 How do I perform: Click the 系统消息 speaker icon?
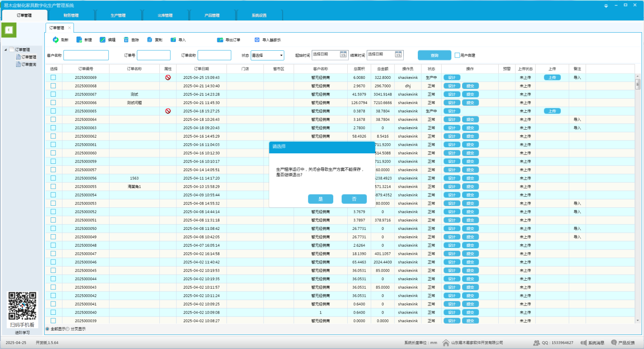pyautogui.click(x=583, y=343)
